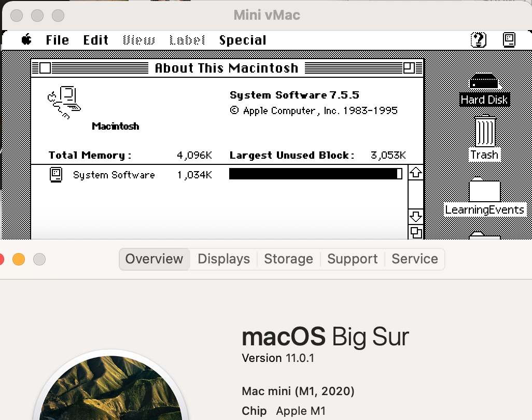Open the Service tab
The height and width of the screenshot is (420, 532).
pyautogui.click(x=415, y=259)
